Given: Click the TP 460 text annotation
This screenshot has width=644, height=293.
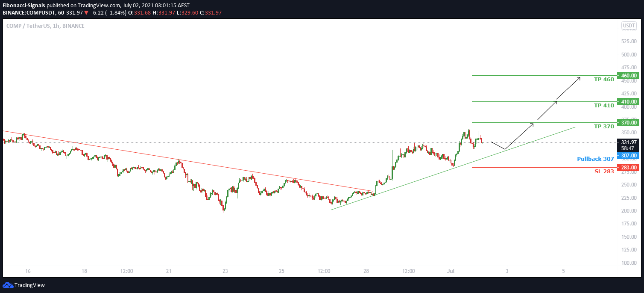Looking at the screenshot, I should (x=604, y=80).
